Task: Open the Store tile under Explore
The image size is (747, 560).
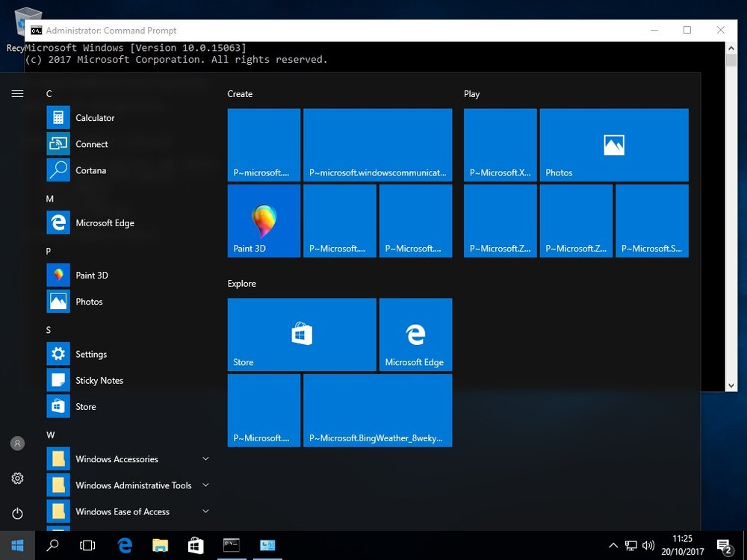Action: click(302, 335)
